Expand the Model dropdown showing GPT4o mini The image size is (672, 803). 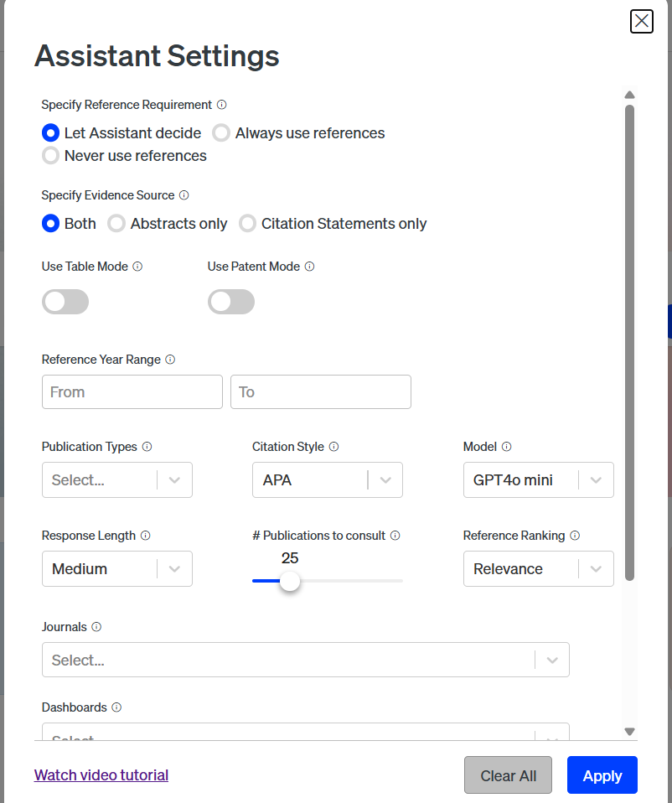click(539, 479)
